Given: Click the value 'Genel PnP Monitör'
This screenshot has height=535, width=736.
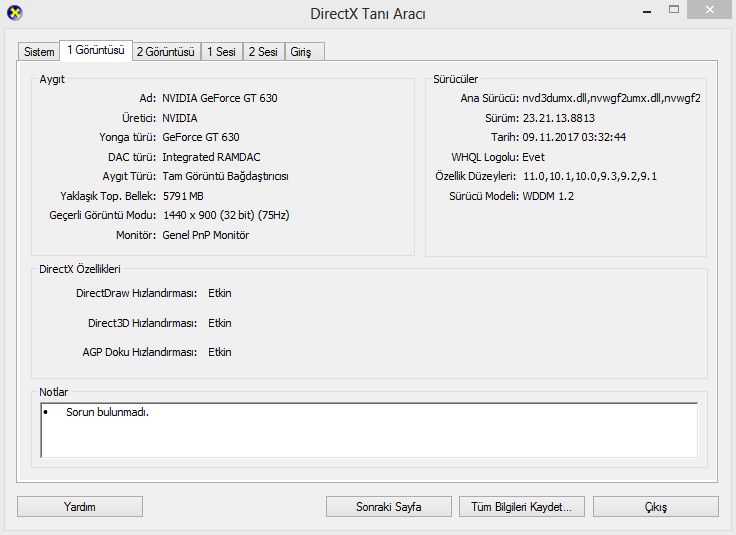Looking at the screenshot, I should point(206,235).
